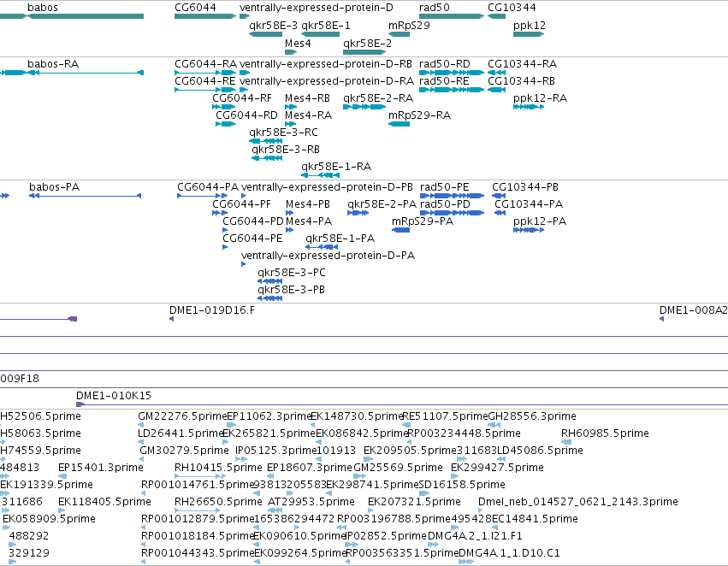728x566 pixels.
Task: Click the qkr58E-1 gene label
Action: click(x=326, y=26)
